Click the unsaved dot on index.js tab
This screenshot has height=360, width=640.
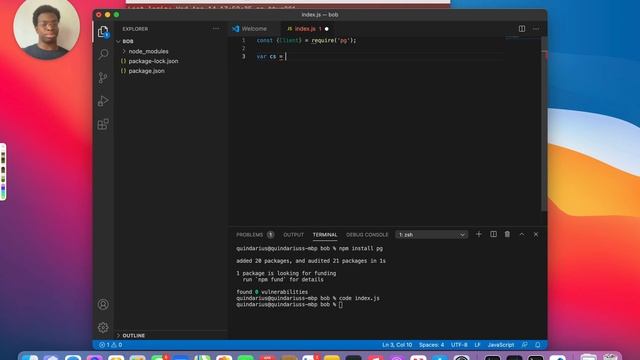click(327, 29)
